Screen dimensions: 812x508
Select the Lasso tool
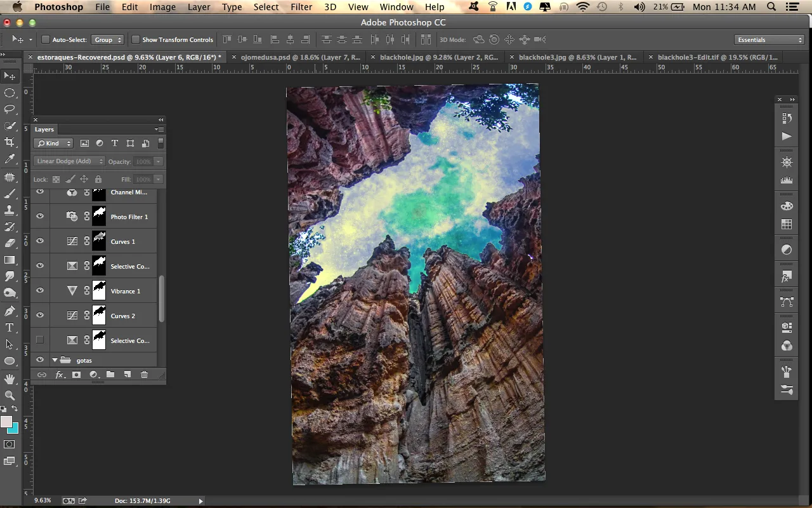coord(10,109)
